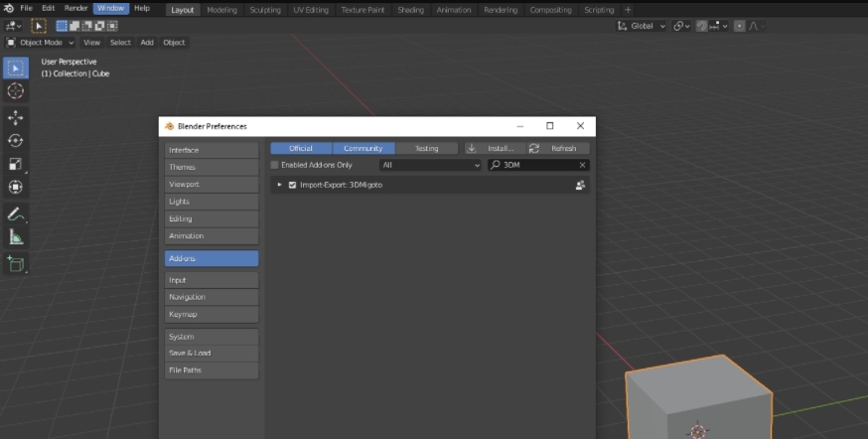Open the Object Mode dropdown
This screenshot has height=439, width=868.
40,43
